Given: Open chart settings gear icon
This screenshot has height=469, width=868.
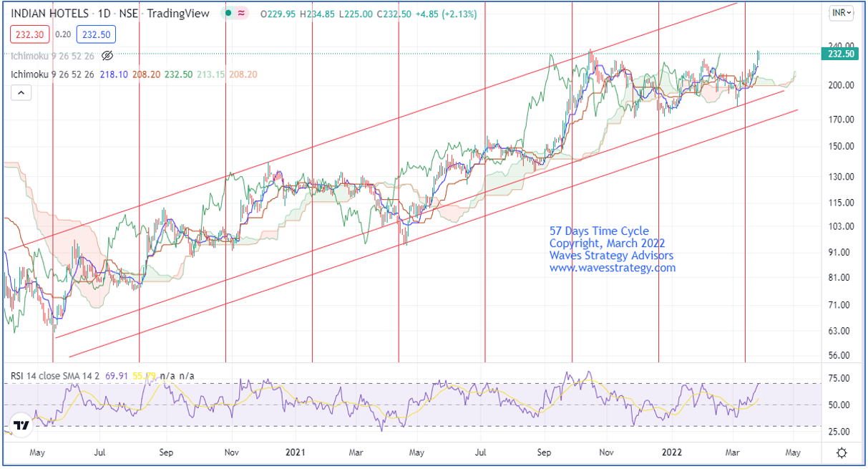Looking at the screenshot, I should (x=842, y=453).
